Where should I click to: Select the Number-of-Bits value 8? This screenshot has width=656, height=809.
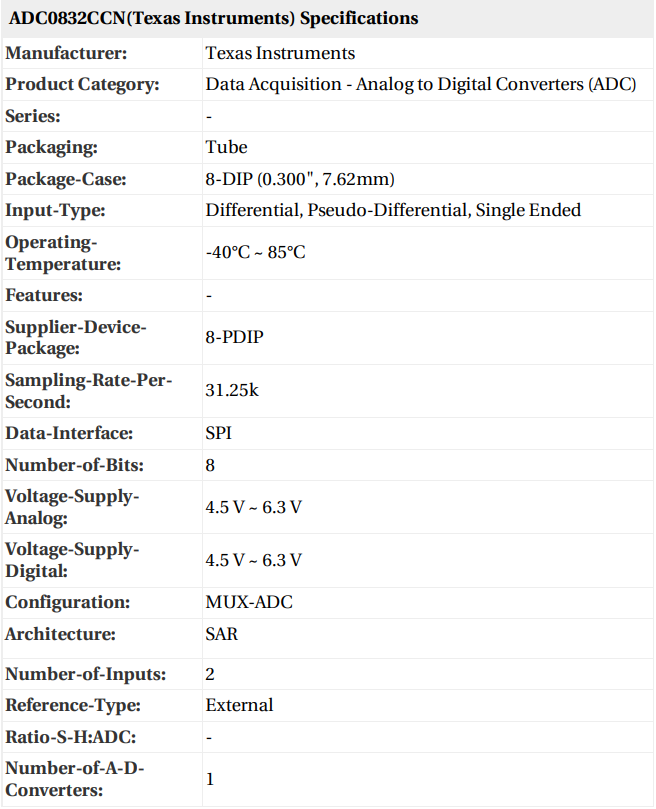pos(210,465)
